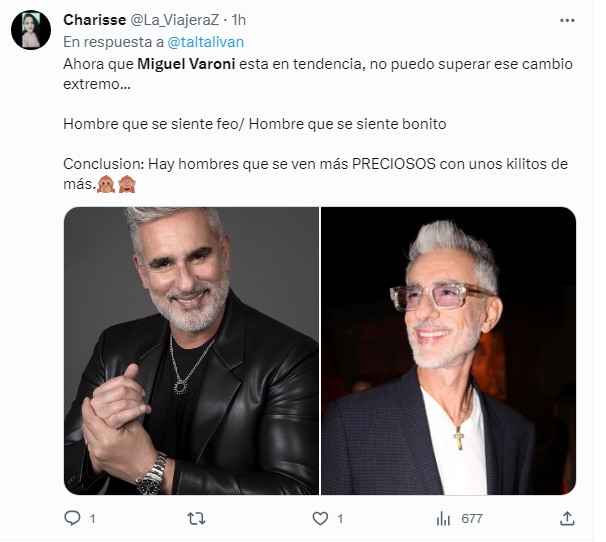Screen dimensions: 606x542
Task: Open view analytics bar chart icon
Action: point(443,518)
